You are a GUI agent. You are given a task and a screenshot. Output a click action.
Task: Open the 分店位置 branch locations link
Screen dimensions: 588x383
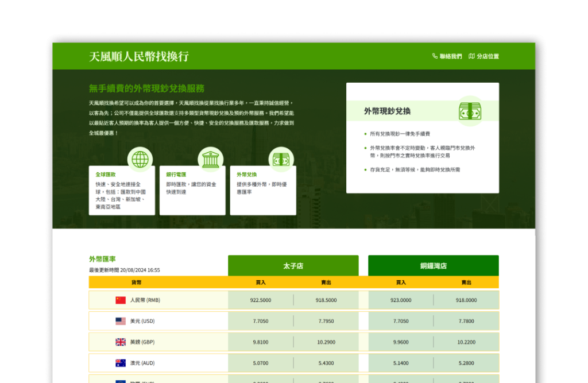point(483,56)
